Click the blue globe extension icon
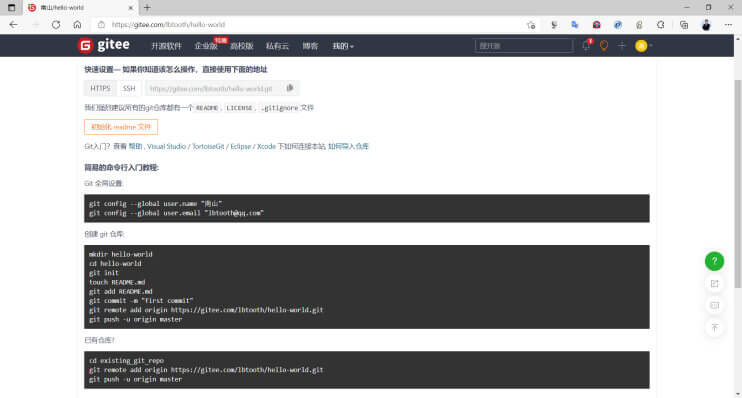742x398 pixels. pos(618,25)
